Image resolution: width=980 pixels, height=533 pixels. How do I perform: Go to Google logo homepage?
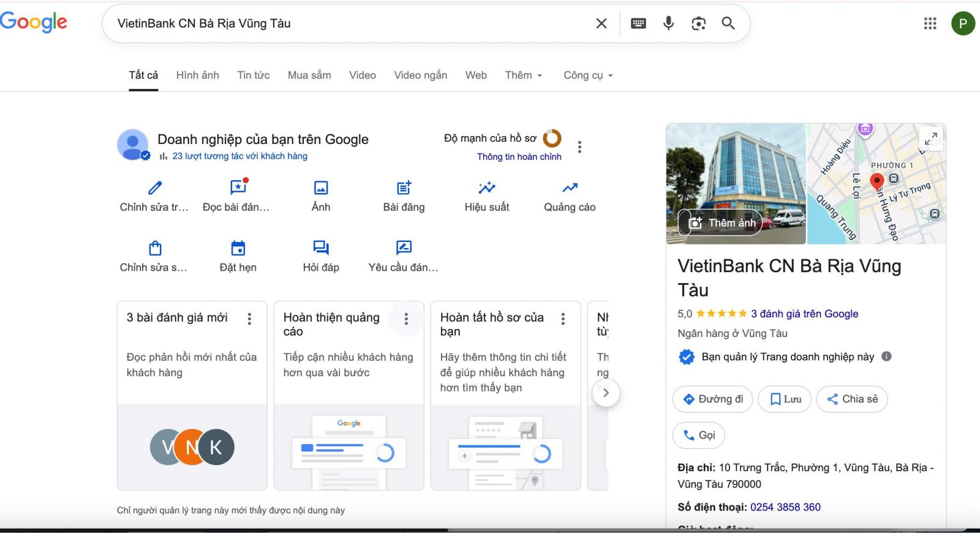tap(34, 22)
